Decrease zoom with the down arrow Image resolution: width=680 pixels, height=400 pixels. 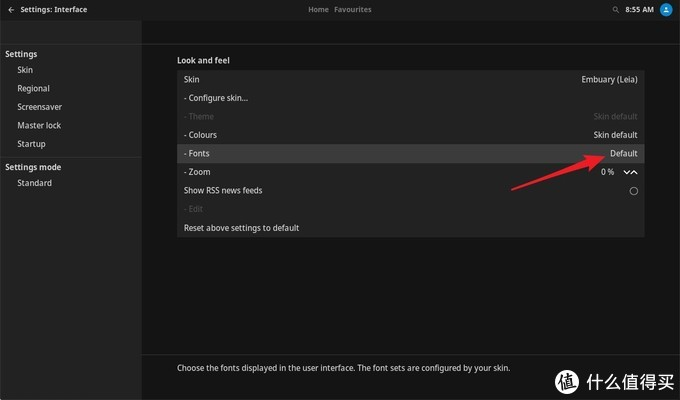coord(626,172)
